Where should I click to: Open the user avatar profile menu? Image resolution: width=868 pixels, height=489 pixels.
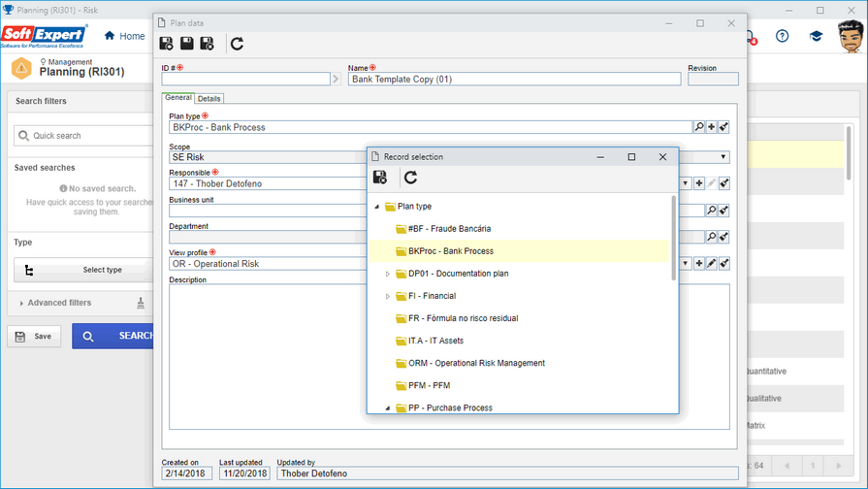click(851, 37)
